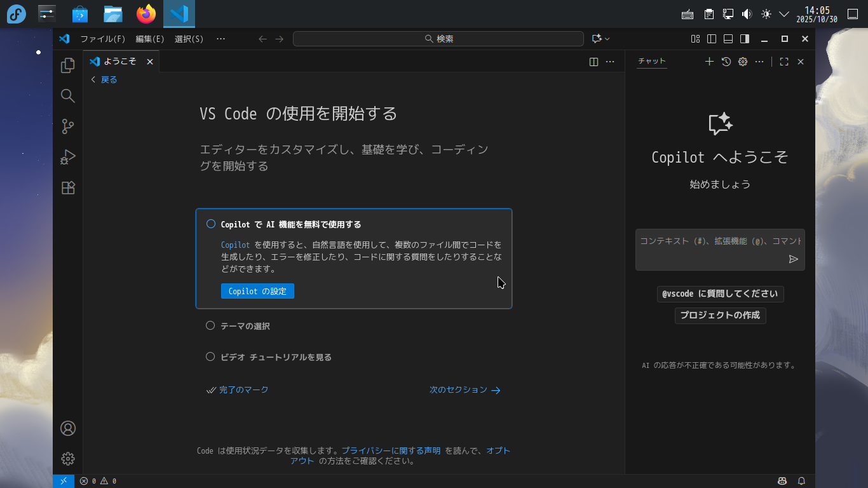
Task: Click the プロジェクトの作成 suggestion
Action: [720, 315]
